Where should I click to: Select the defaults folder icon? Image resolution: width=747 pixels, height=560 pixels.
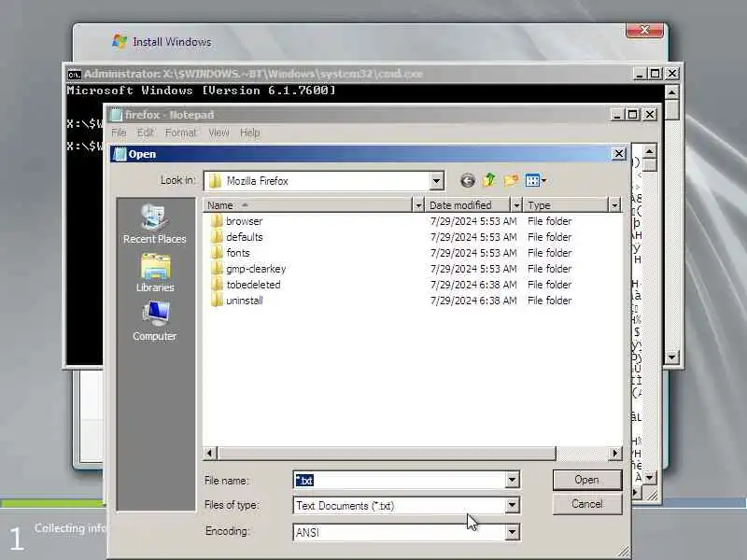pos(217,237)
